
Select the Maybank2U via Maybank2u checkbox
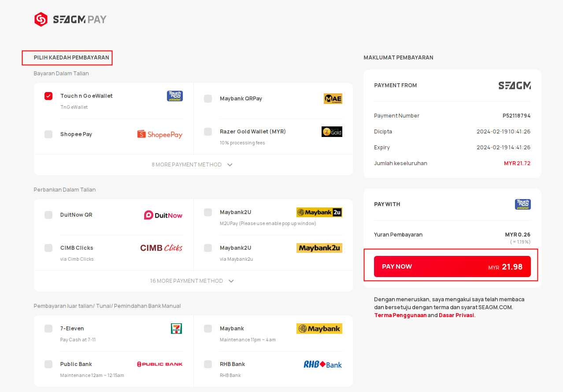(208, 248)
